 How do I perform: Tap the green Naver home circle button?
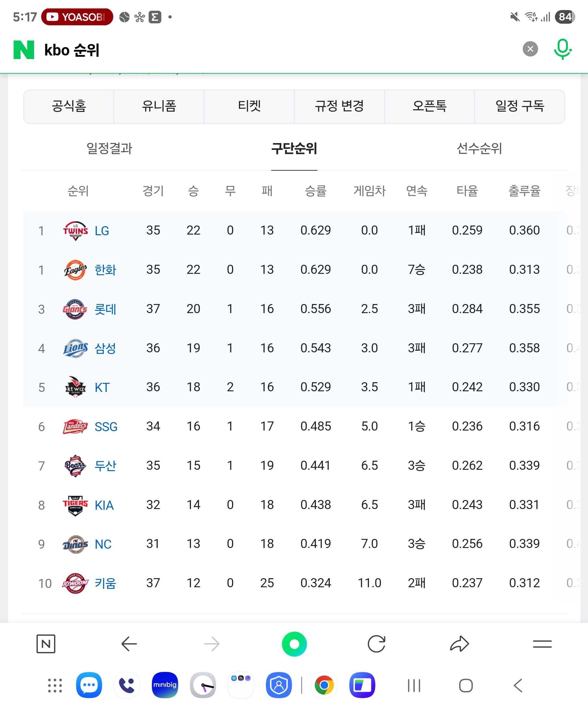[x=294, y=644]
